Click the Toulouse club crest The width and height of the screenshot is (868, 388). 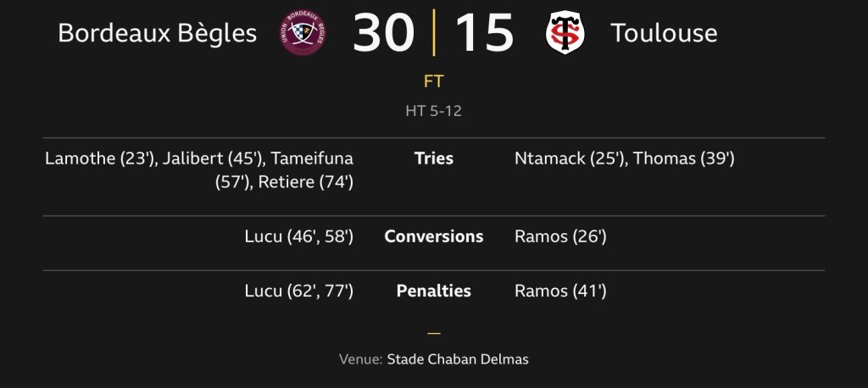565,33
